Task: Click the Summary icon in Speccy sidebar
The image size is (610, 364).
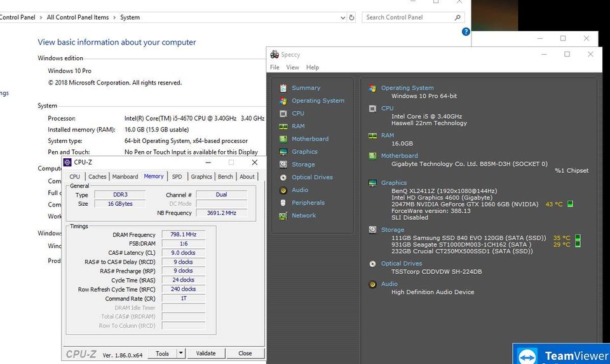Action: pos(283,88)
